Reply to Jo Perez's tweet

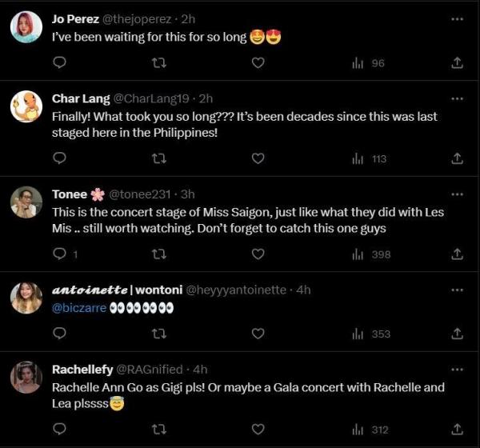coord(59,62)
